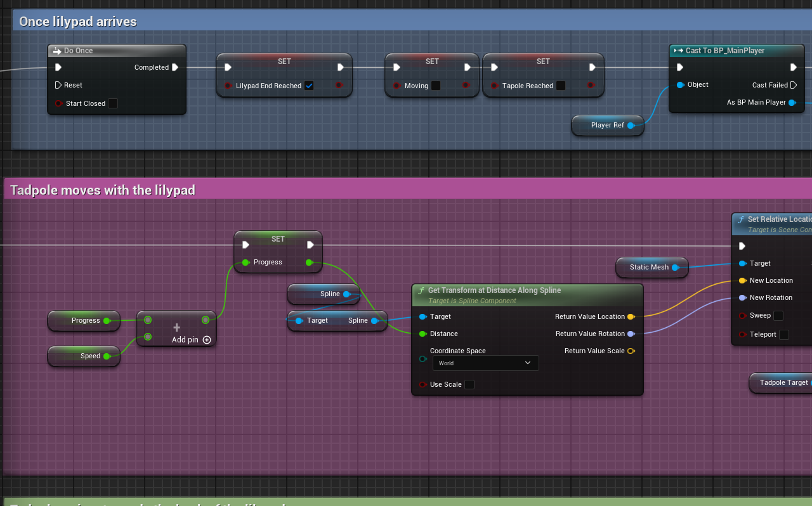Click the Add node output pin
Viewport: 812px width, 506px height.
pos(206,320)
